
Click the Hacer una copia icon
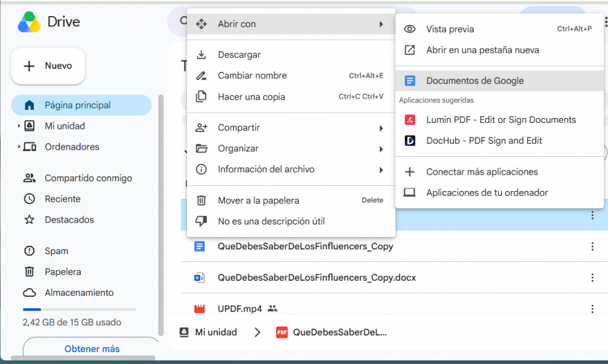tap(201, 97)
